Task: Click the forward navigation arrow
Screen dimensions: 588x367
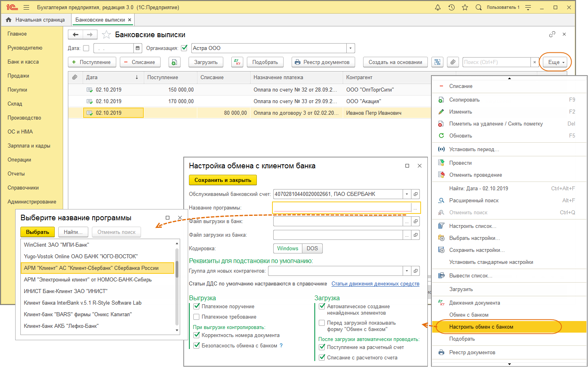Action: click(90, 35)
